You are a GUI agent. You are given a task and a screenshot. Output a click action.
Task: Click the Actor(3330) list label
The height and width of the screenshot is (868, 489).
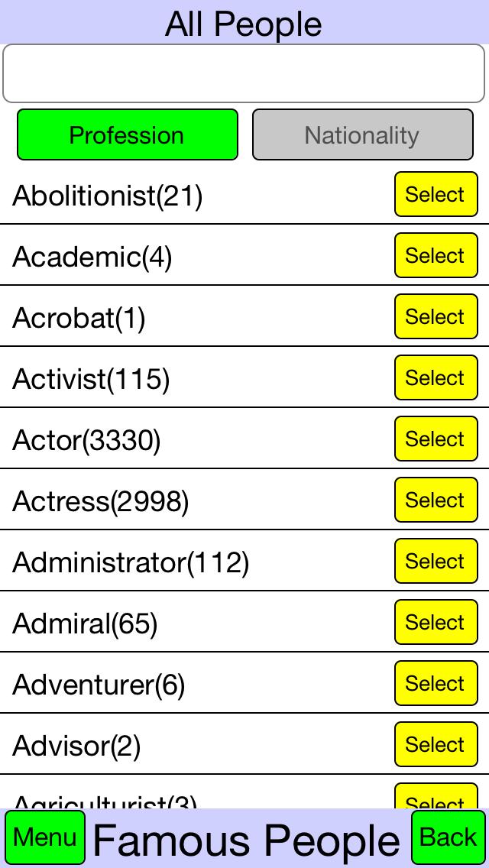click(87, 440)
